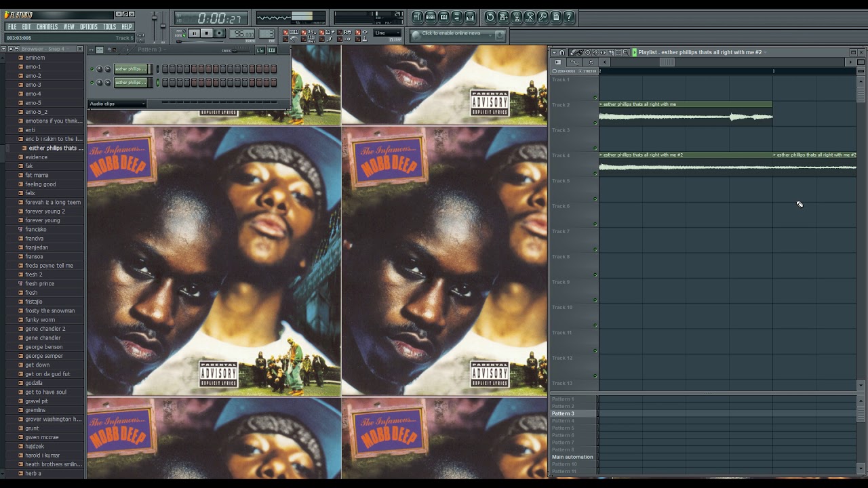This screenshot has height=488, width=868.
Task: Click the render as audio file icon
Action: pos(517,17)
